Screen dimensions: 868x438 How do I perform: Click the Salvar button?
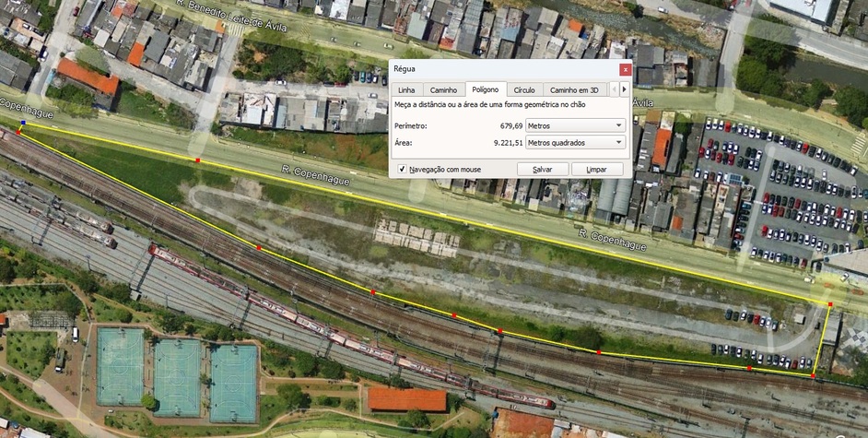(x=543, y=169)
